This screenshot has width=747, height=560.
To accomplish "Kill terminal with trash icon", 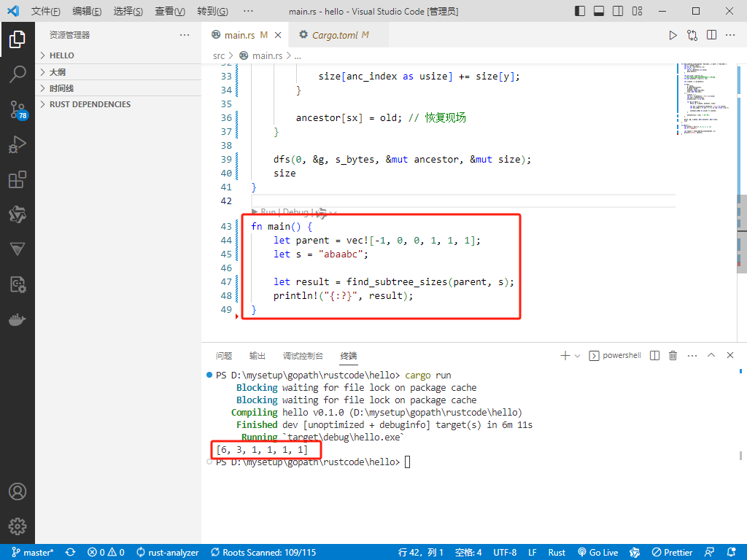I will point(673,355).
